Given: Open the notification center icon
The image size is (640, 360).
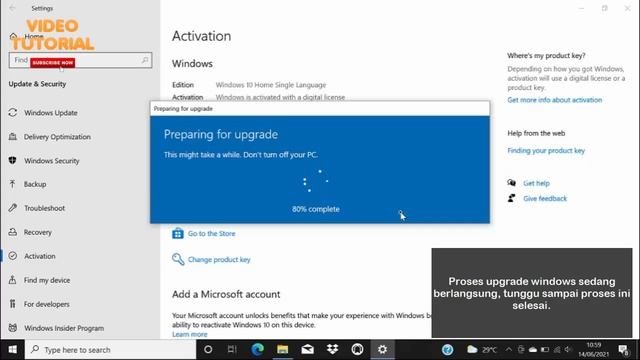Looking at the screenshot, I should 623,350.
